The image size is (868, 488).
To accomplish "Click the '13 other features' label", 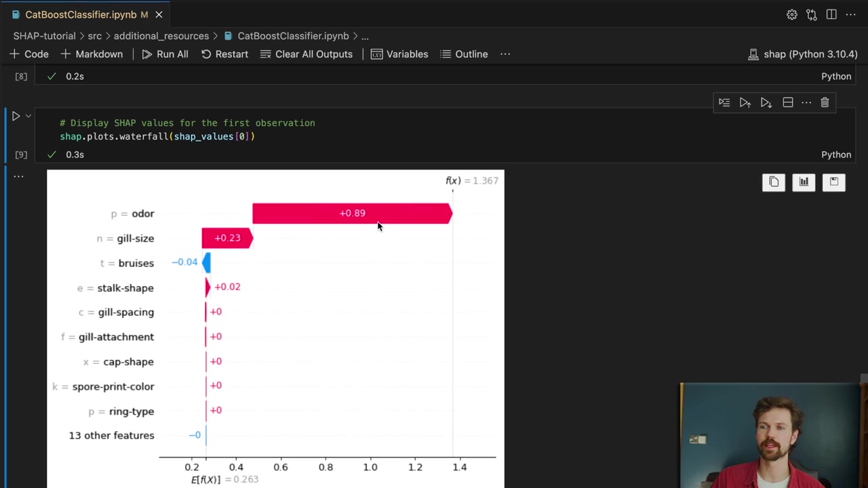I will tap(111, 435).
